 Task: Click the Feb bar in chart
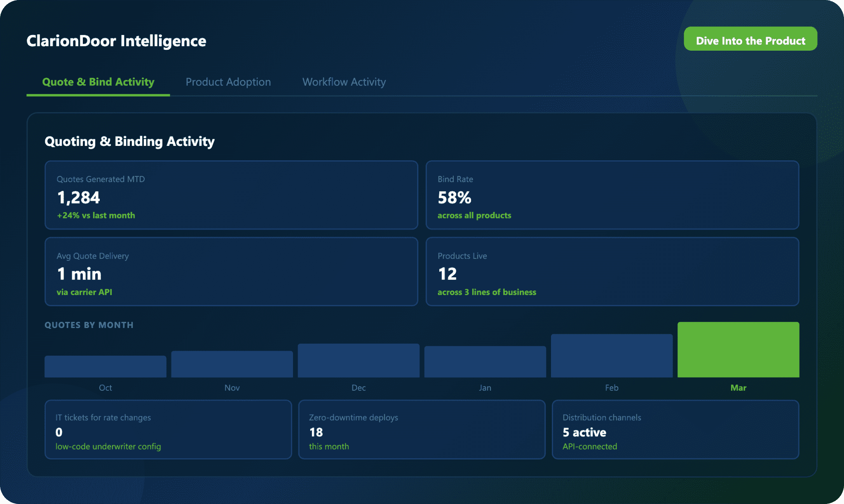pyautogui.click(x=612, y=356)
